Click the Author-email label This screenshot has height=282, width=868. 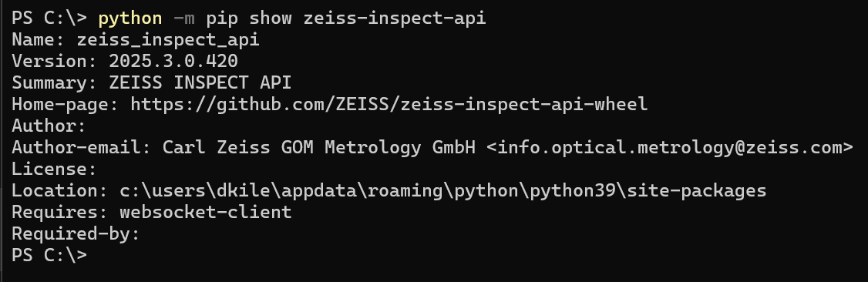click(x=82, y=148)
